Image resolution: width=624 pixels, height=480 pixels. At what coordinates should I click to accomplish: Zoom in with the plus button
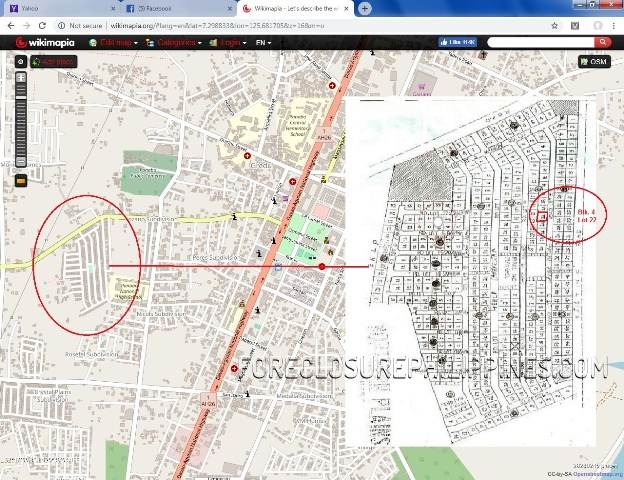click(x=20, y=77)
